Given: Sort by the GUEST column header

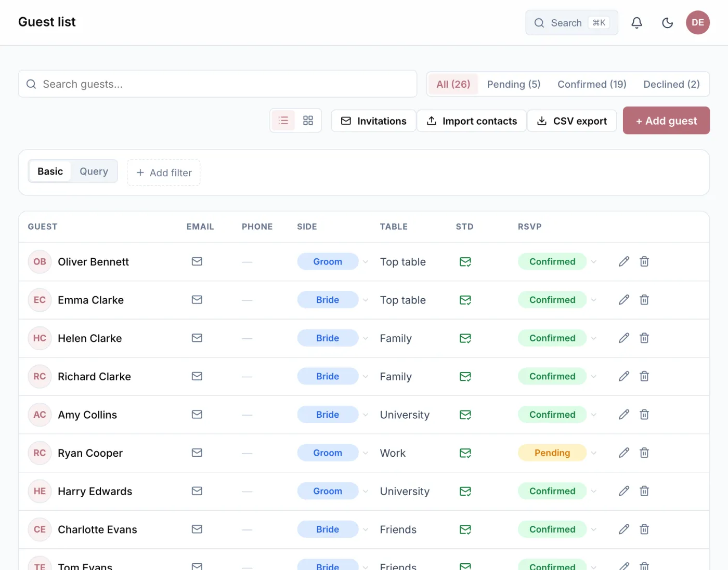Looking at the screenshot, I should coord(43,227).
